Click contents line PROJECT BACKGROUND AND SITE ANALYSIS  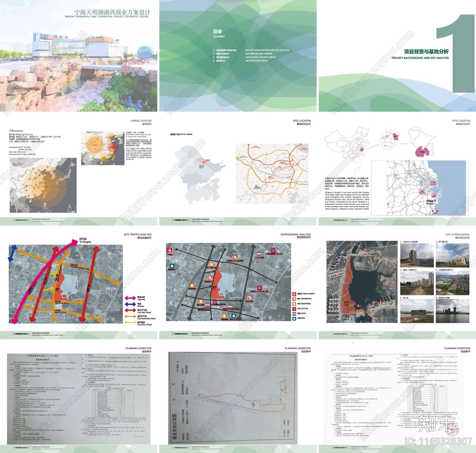click(x=267, y=50)
